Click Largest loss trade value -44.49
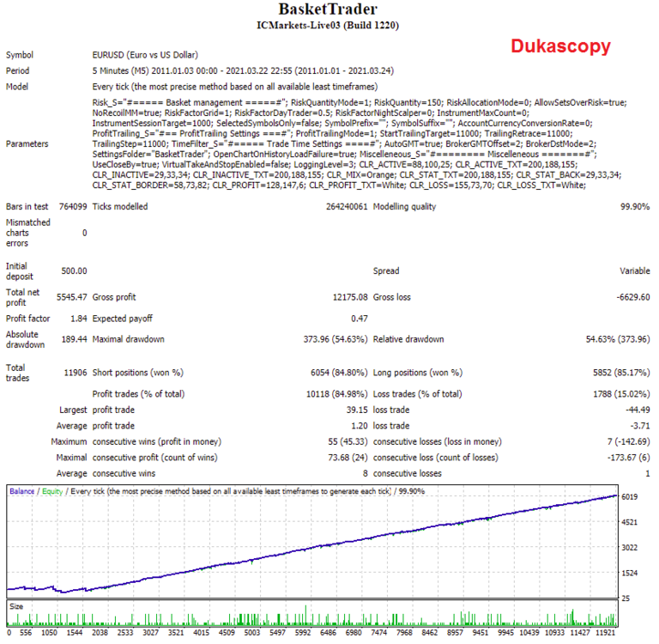 pyautogui.click(x=638, y=410)
